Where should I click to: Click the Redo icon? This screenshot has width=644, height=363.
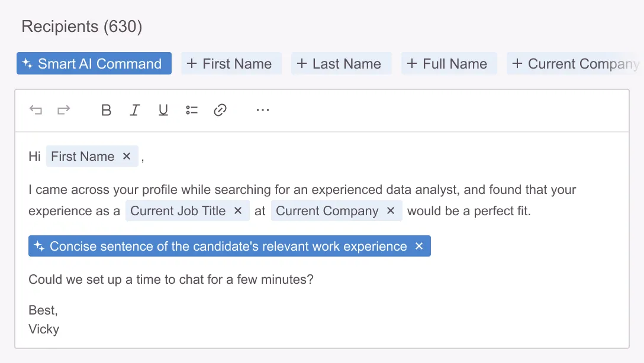[x=64, y=110]
